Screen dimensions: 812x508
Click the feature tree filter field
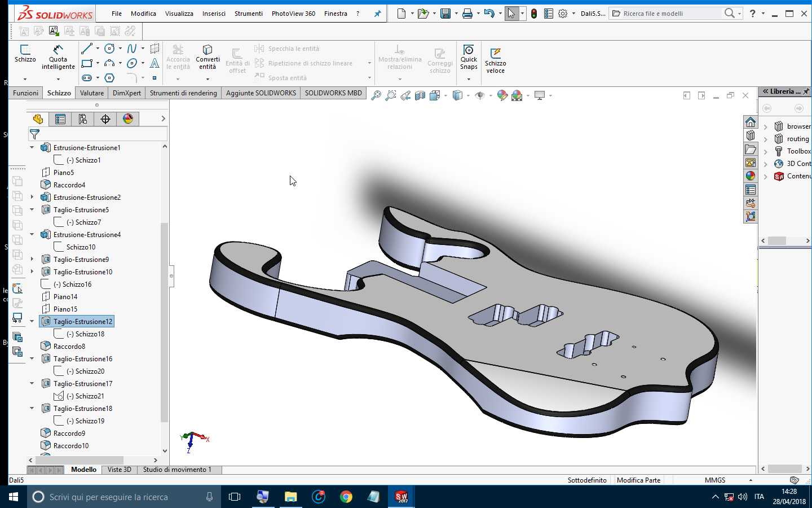[98, 134]
